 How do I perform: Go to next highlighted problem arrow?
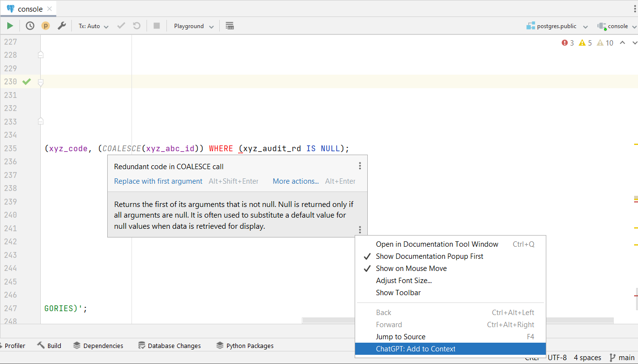point(634,43)
